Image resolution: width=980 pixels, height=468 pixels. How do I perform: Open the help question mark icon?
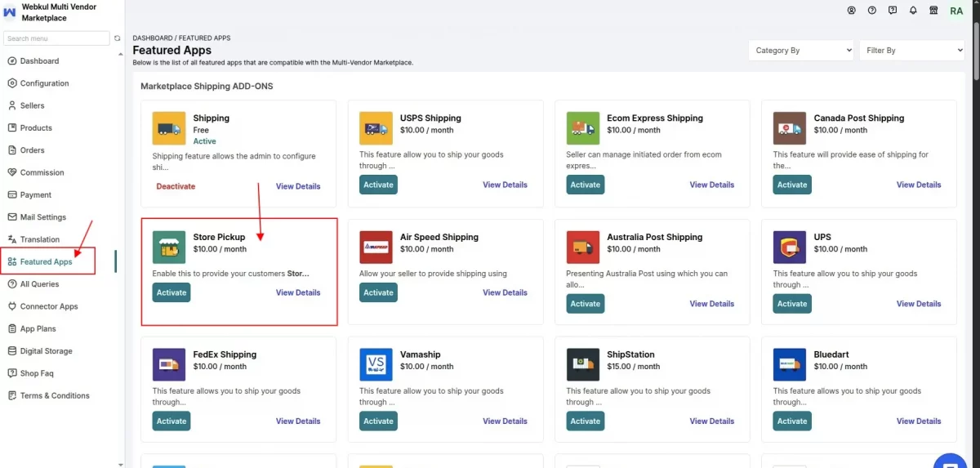[872, 11]
